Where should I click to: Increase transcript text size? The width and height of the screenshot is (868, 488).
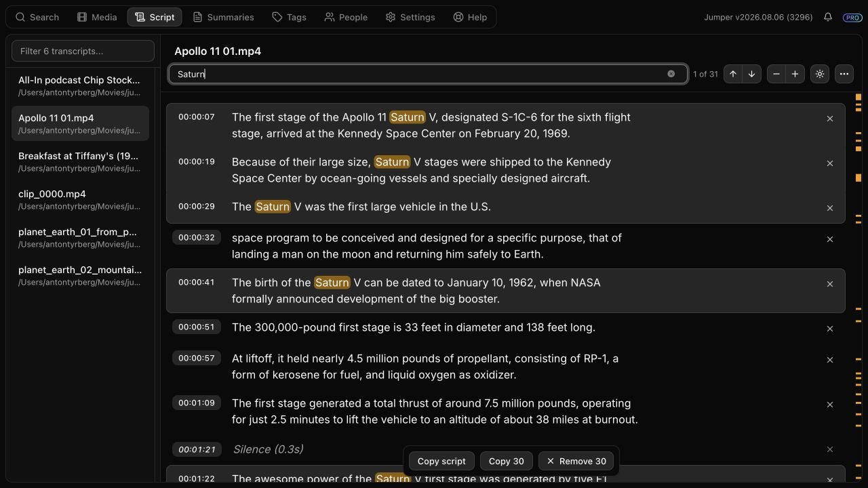click(x=795, y=74)
